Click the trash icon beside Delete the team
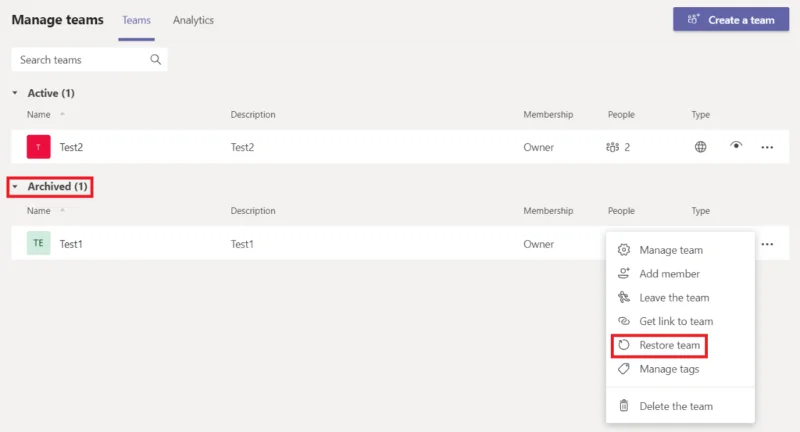 click(623, 406)
